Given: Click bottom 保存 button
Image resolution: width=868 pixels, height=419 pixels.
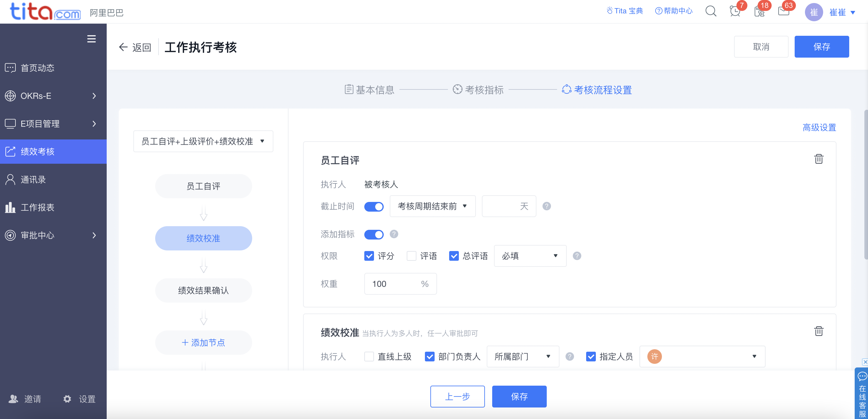Looking at the screenshot, I should (x=519, y=397).
